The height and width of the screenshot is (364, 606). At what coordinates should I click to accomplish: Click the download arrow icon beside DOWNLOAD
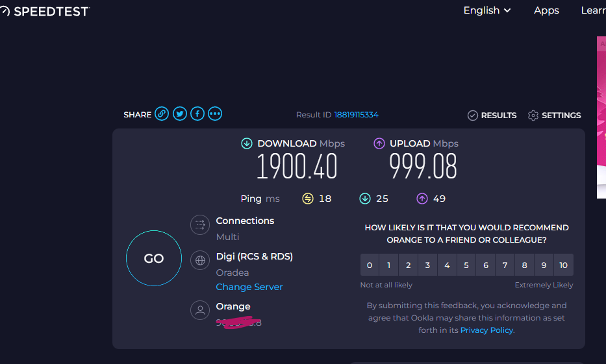(247, 143)
